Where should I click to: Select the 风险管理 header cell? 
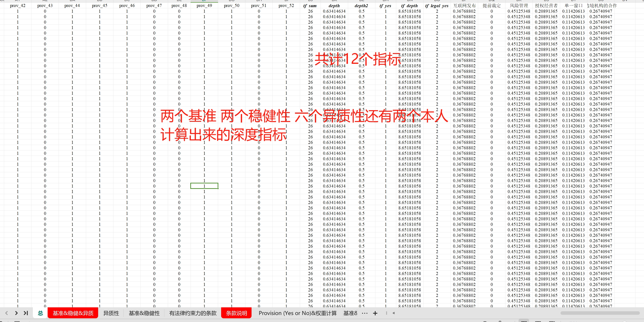tap(519, 5)
